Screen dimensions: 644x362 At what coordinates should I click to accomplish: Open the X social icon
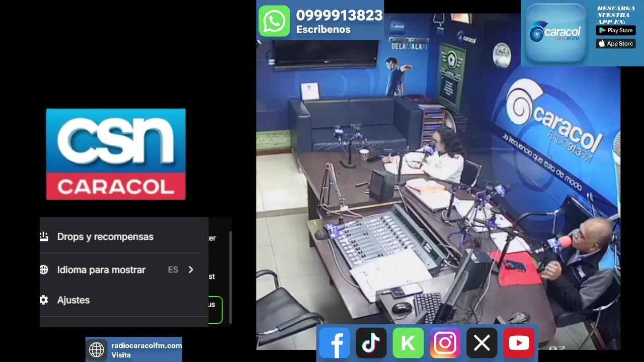click(482, 343)
